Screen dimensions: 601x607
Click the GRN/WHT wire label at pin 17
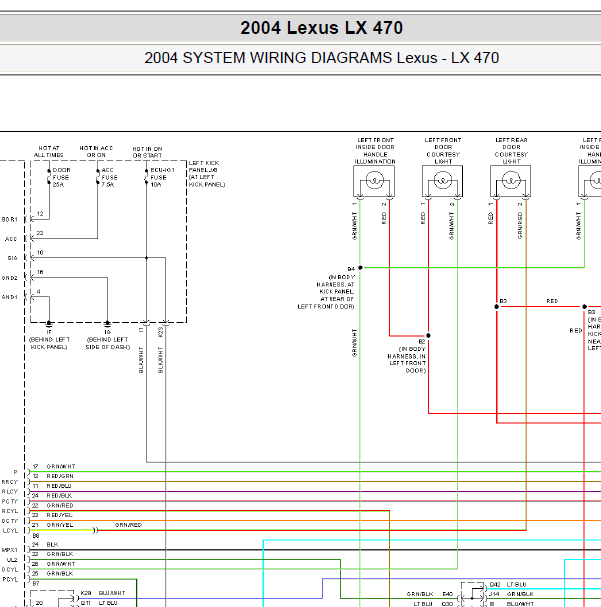click(61, 466)
